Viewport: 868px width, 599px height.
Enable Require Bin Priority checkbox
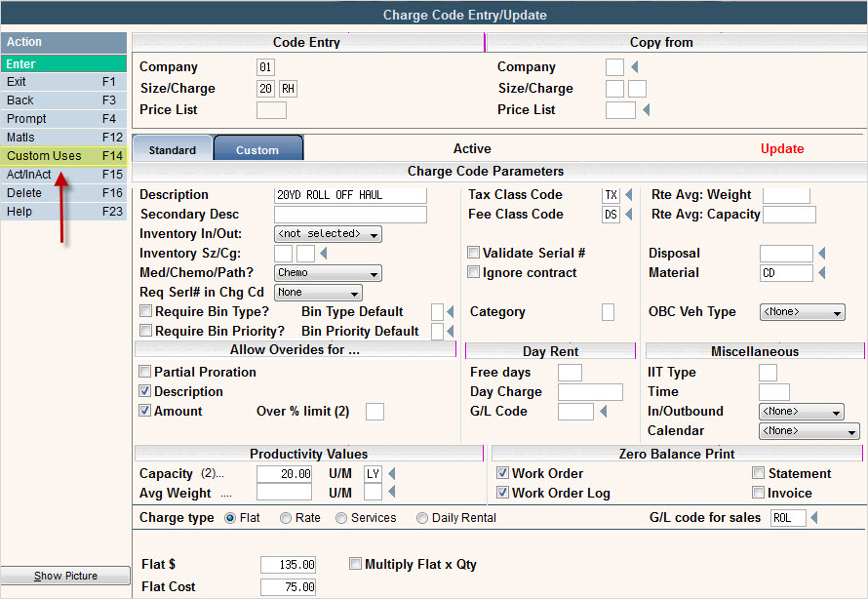pos(145,331)
